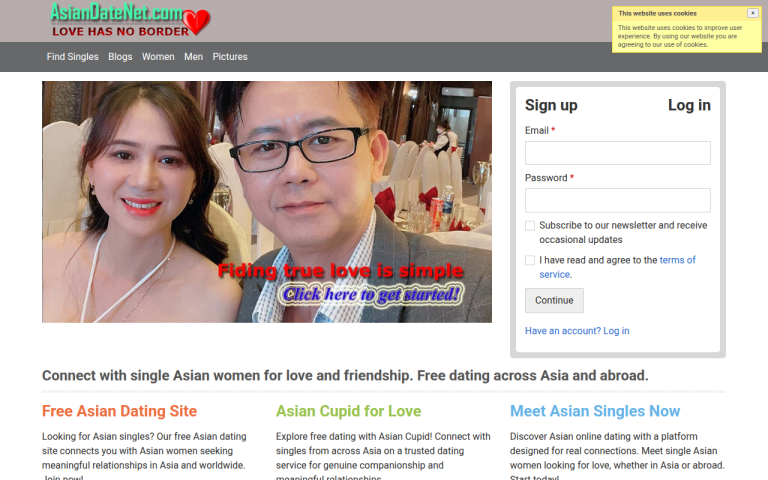Check the newsletter subscription checkbox

[x=530, y=226]
